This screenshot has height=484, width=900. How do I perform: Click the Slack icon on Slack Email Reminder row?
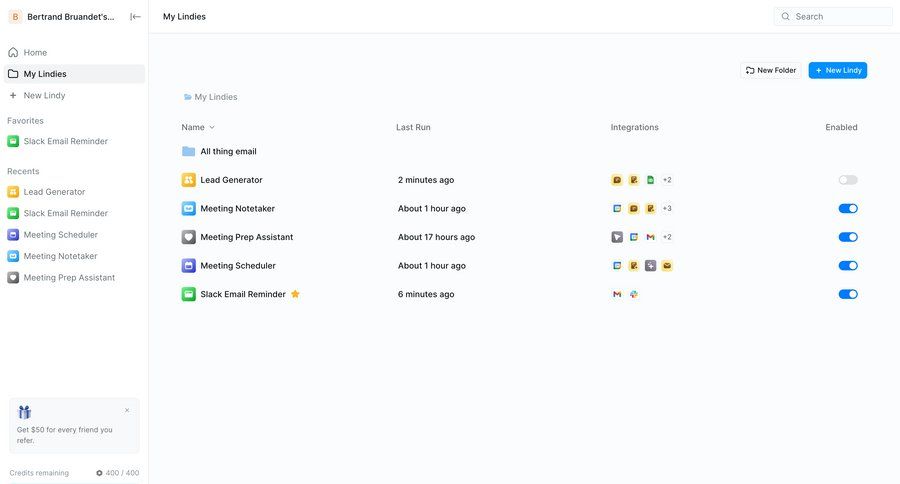(x=634, y=294)
